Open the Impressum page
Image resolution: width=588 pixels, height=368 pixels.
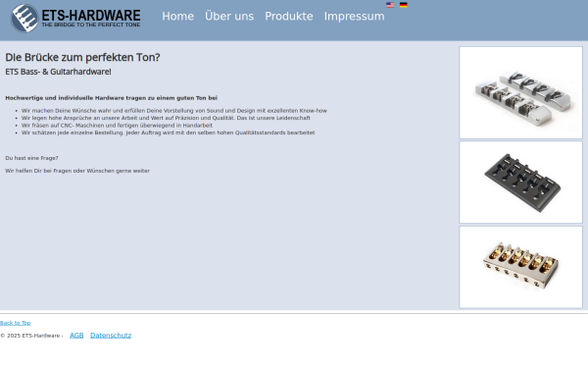(x=354, y=16)
